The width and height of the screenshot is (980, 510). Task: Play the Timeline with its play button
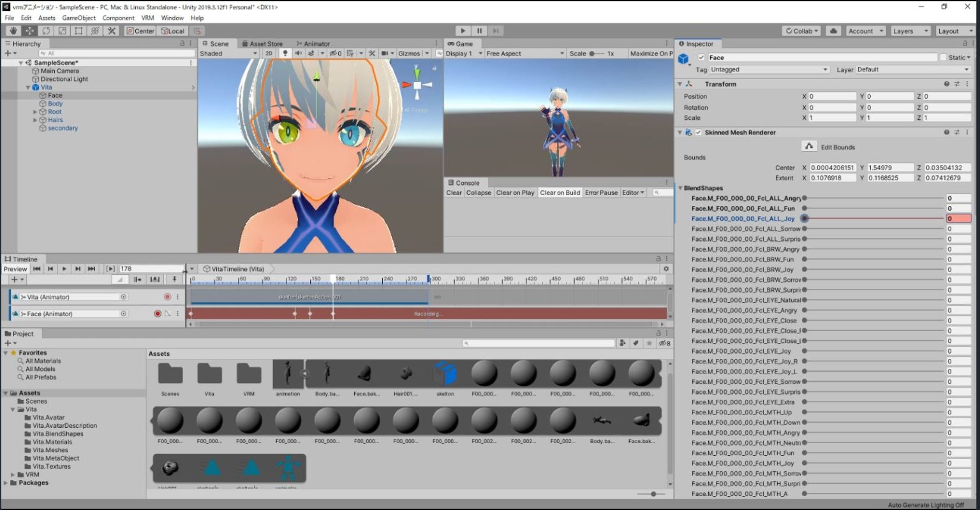coord(64,269)
